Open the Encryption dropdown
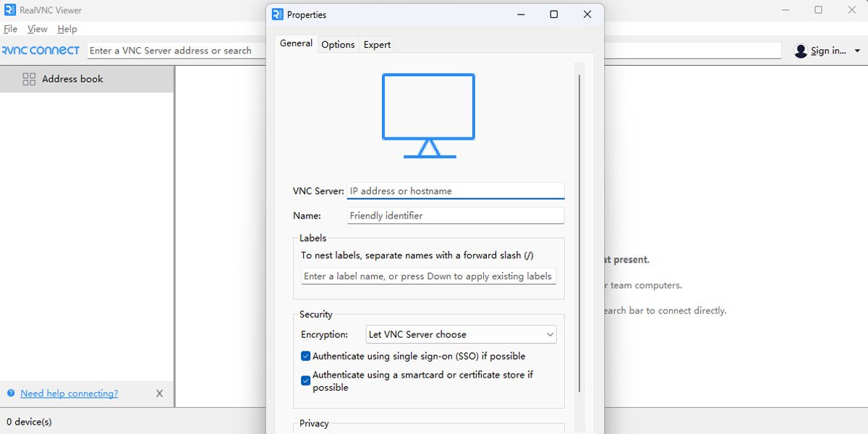 (x=461, y=334)
